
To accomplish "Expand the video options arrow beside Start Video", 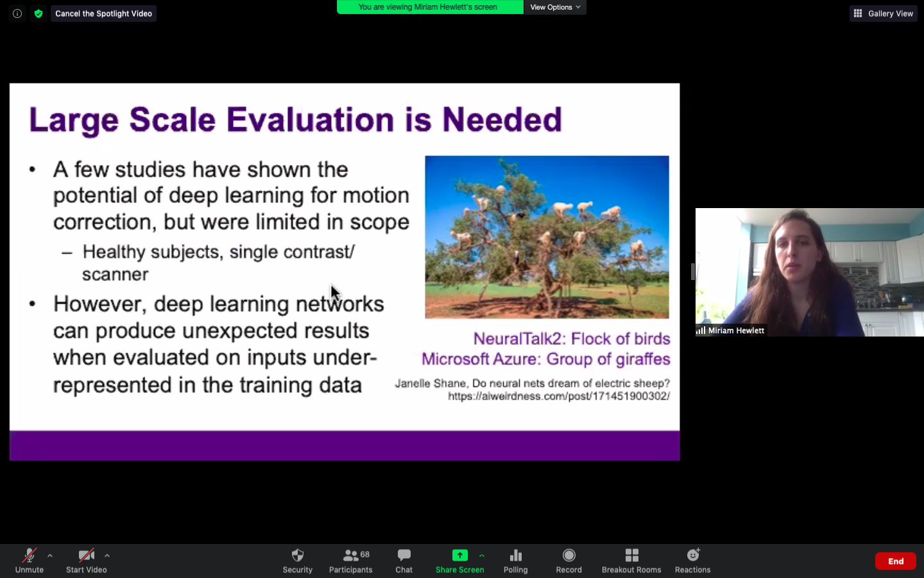I will [107, 556].
